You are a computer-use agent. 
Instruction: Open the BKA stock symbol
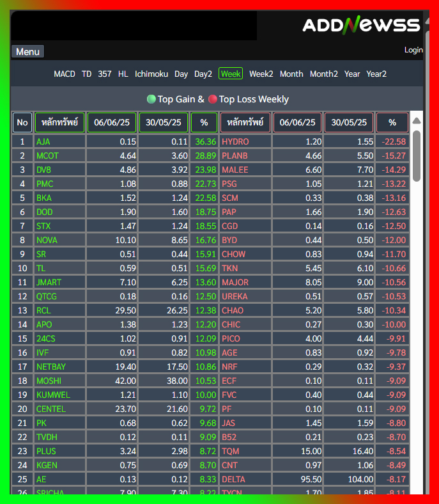43,198
